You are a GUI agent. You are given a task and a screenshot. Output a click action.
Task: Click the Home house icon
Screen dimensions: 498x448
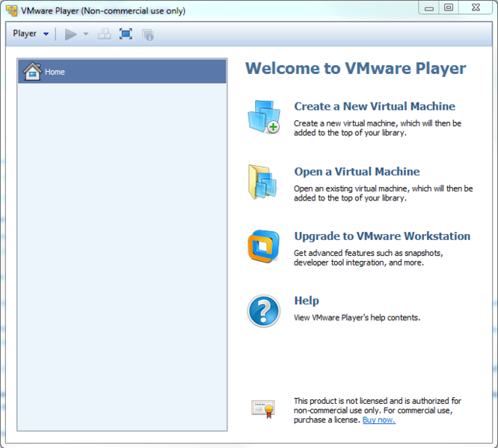point(32,72)
